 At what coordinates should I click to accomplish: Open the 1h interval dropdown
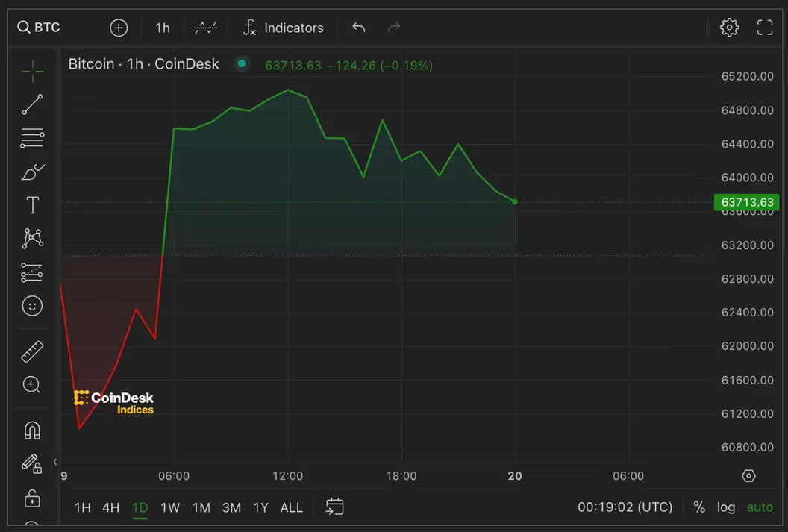tap(163, 28)
